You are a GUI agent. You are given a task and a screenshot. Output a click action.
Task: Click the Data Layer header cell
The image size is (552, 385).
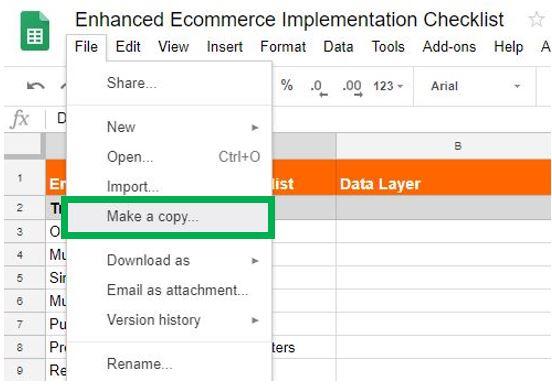point(444,177)
